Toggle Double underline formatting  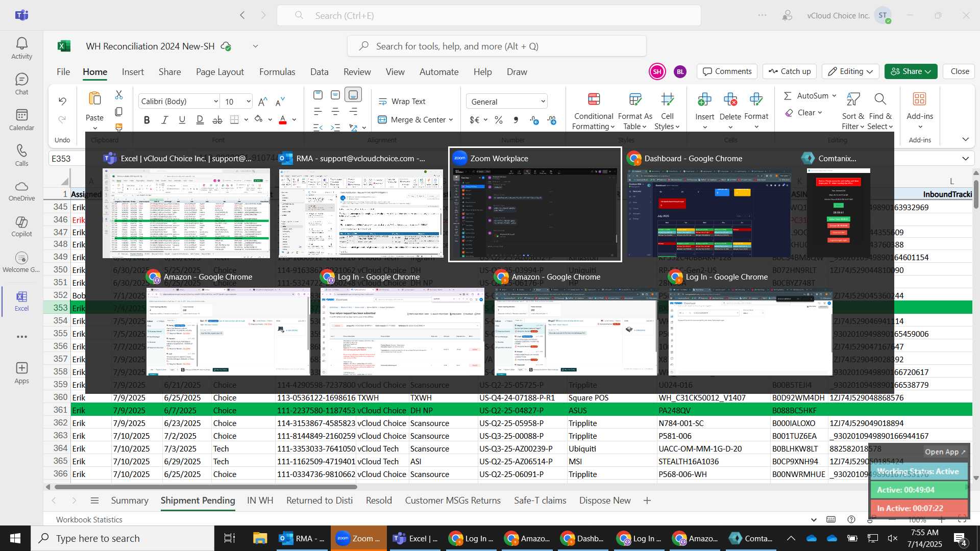pos(200,120)
